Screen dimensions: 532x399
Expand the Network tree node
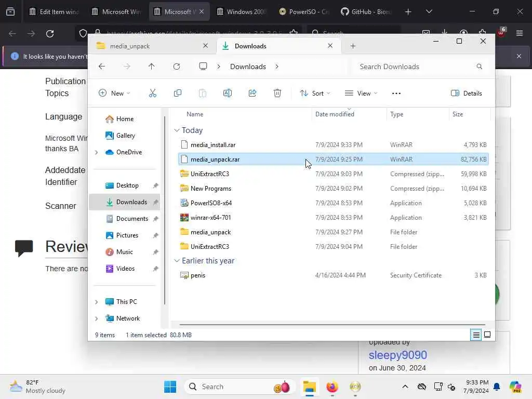point(96,318)
